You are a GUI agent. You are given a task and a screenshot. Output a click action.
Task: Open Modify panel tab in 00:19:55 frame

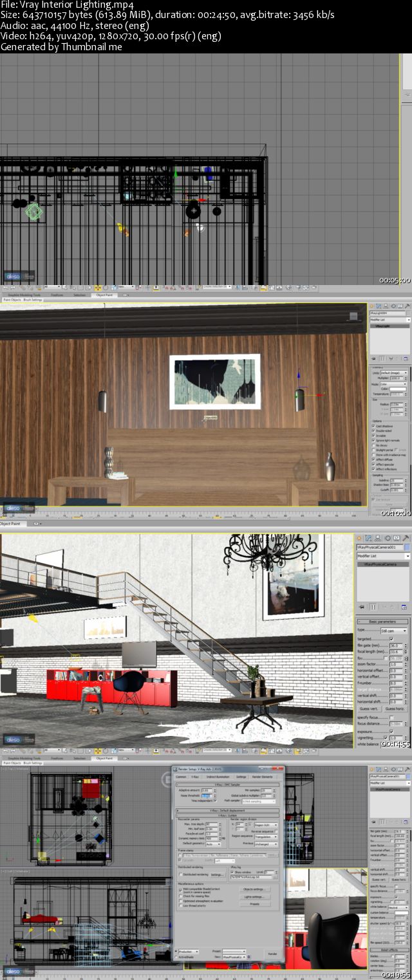pyautogui.click(x=379, y=770)
